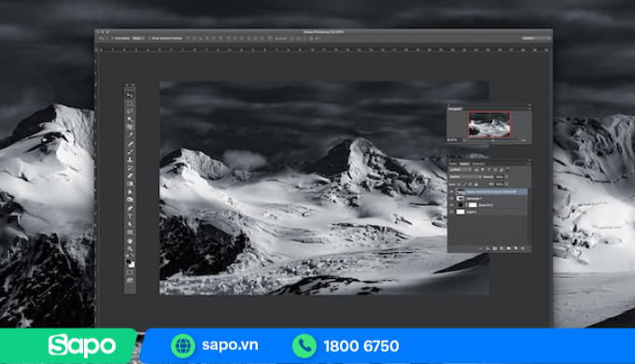The image size is (635, 364).
Task: Zoom out using Navigator small mountains icon
Action: click(464, 141)
